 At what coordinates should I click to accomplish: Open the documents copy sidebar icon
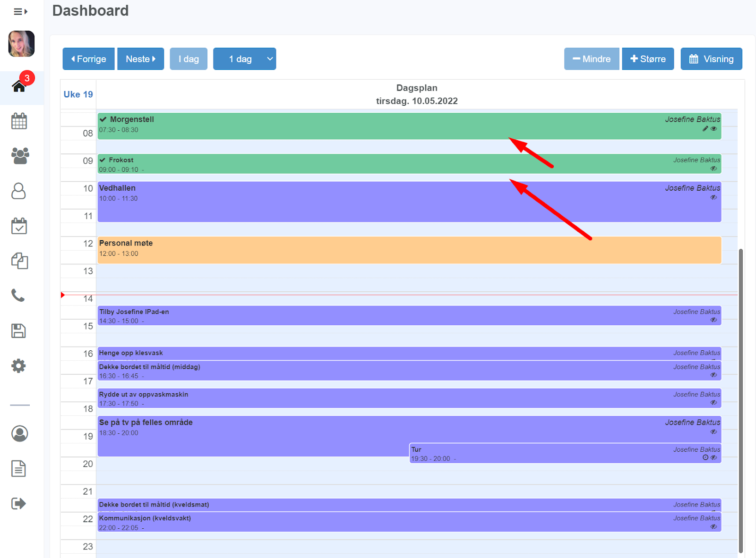[x=19, y=261]
